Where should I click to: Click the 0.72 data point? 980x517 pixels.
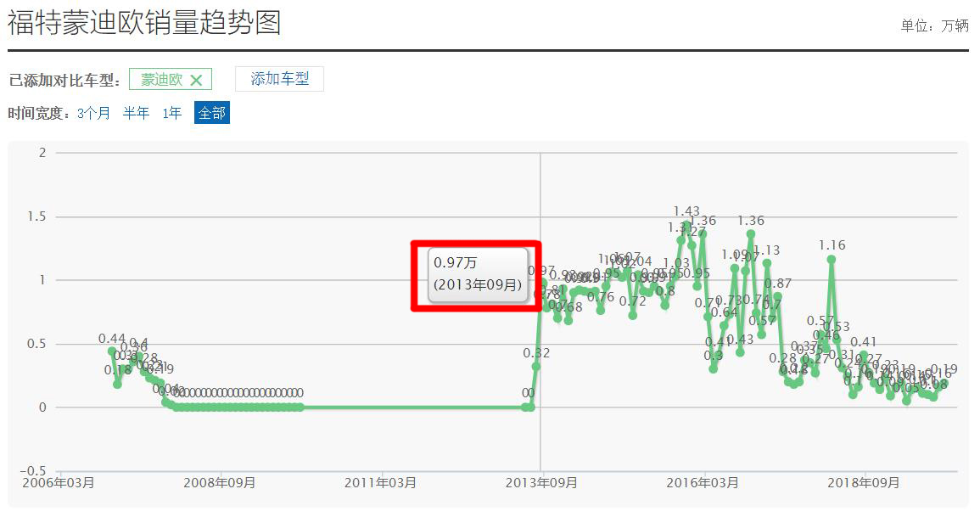pyautogui.click(x=632, y=316)
